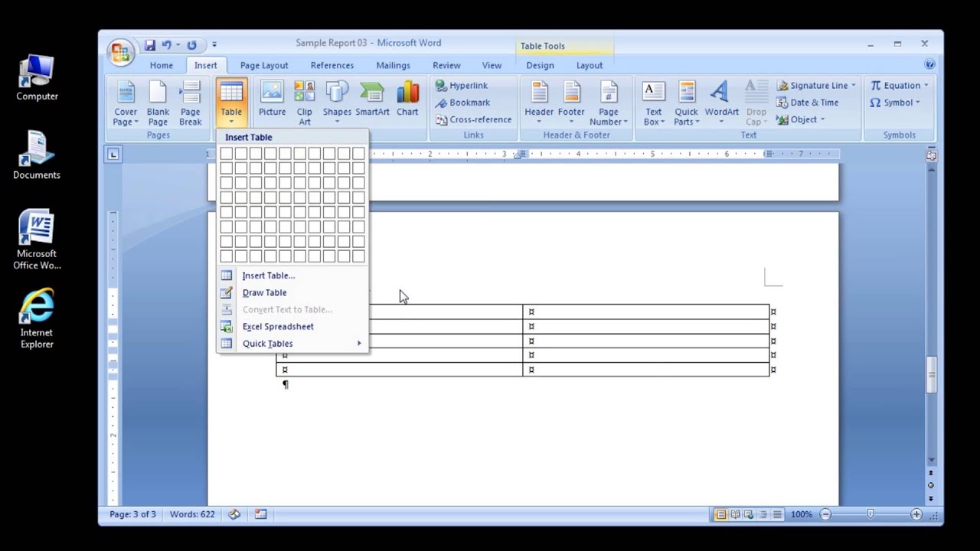Click Zoom Out minus button

coord(825,514)
